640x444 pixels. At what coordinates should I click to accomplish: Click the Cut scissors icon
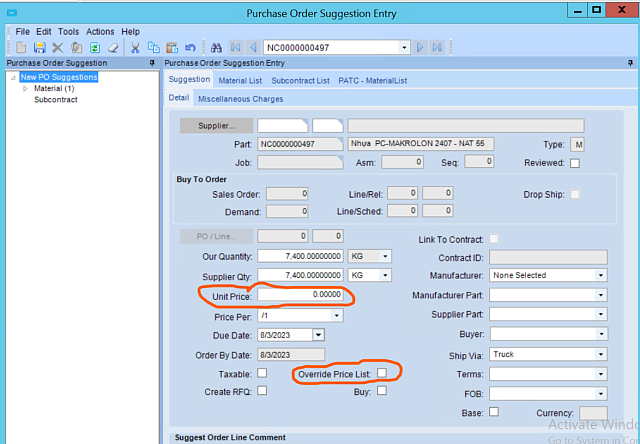click(x=135, y=48)
